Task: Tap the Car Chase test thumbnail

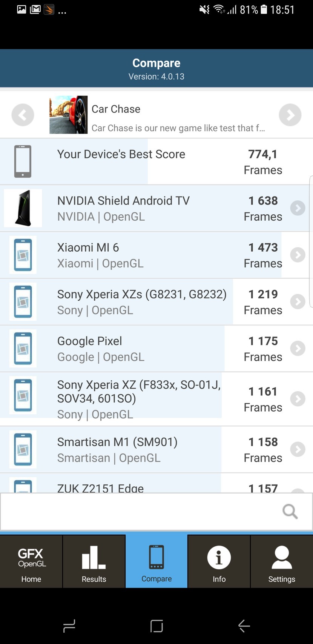Action: coord(68,115)
